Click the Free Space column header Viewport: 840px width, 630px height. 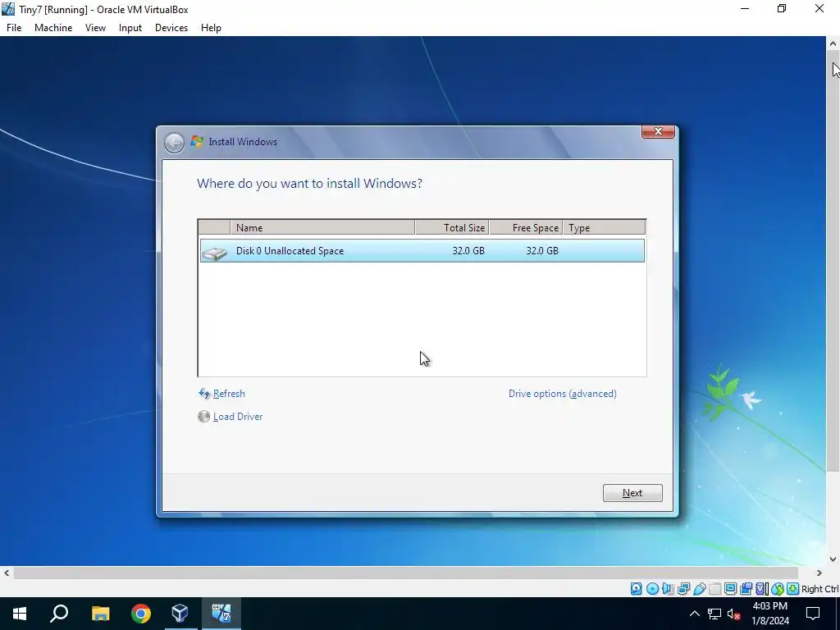click(x=526, y=228)
